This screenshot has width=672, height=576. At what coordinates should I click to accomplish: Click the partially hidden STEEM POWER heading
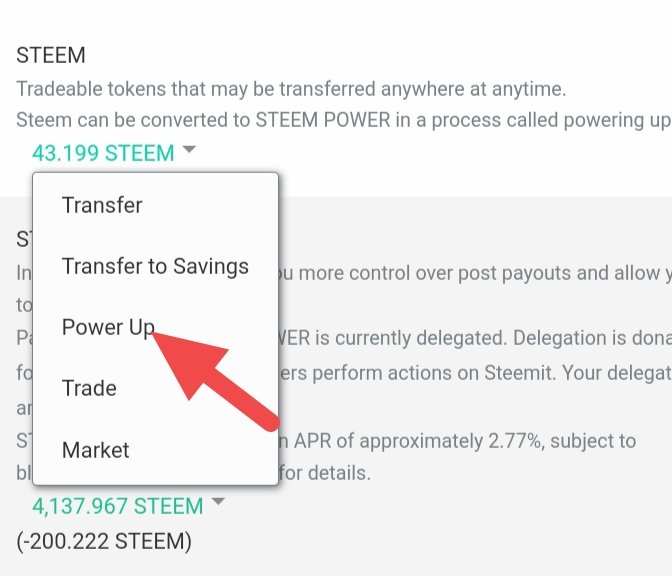pos(24,239)
